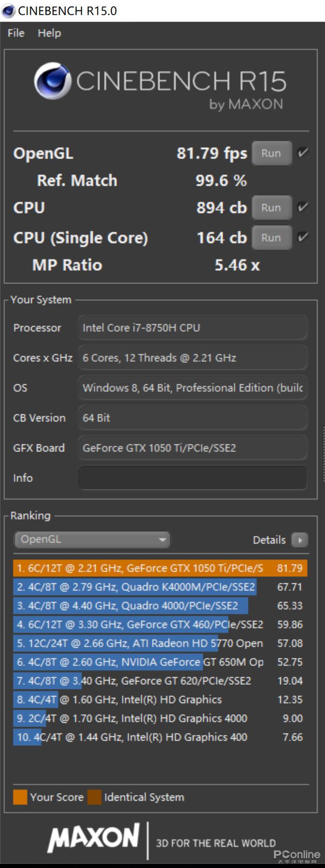
Task: Click the Cinebench R15 sphere logo
Action: click(52, 81)
